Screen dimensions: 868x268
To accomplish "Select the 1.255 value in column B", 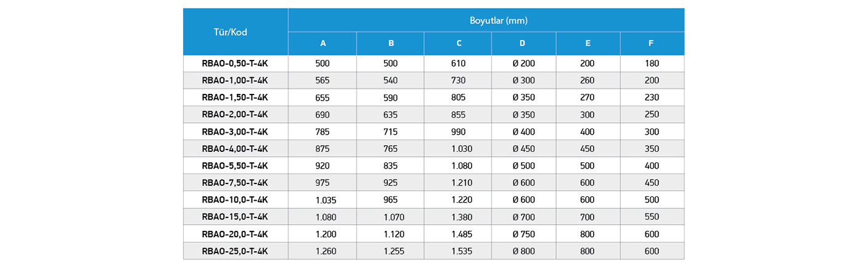I will point(394,251).
